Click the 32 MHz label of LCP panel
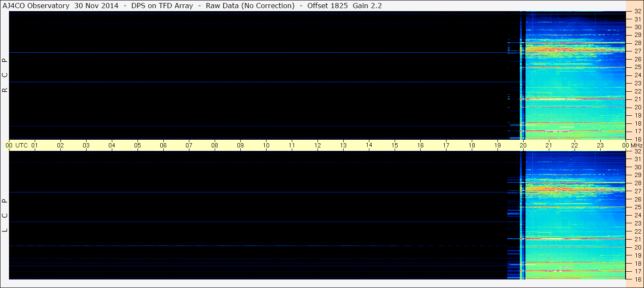The image size is (644, 288). [x=638, y=151]
